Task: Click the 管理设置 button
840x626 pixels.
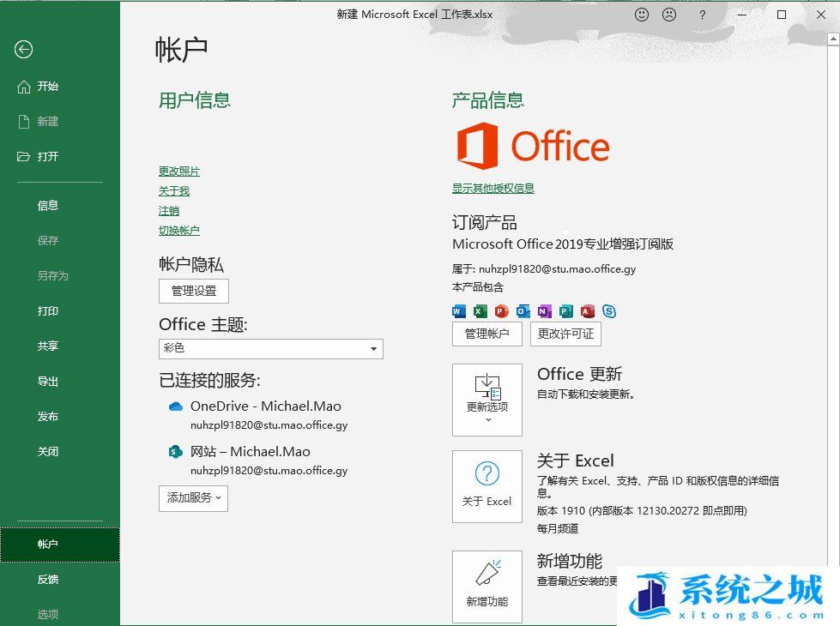Action: [194, 292]
